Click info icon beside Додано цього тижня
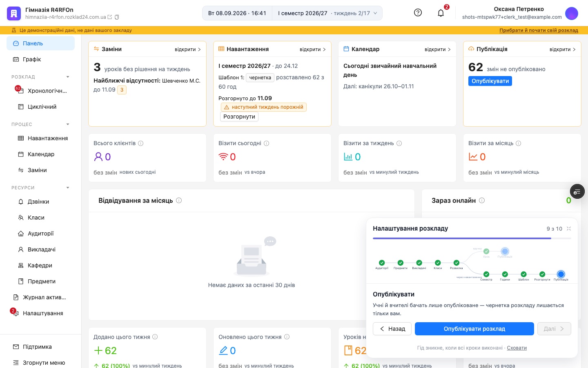The height and width of the screenshot is (368, 588). pyautogui.click(x=155, y=337)
